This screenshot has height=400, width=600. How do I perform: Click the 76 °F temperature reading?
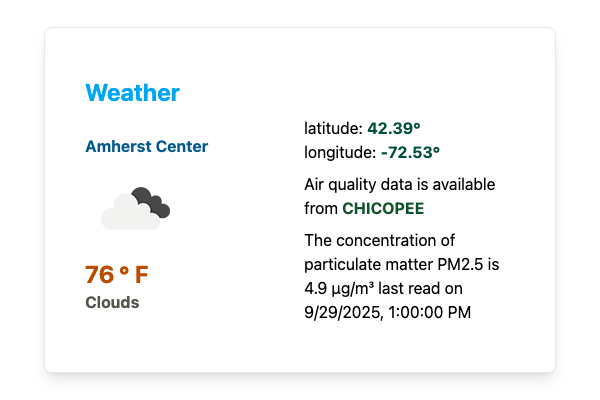click(116, 275)
